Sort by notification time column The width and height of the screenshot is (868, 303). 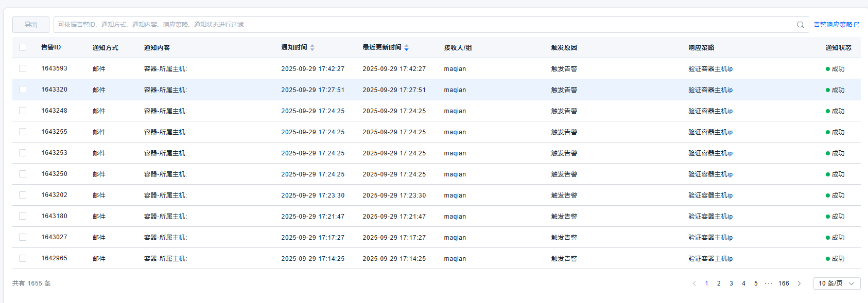point(312,47)
